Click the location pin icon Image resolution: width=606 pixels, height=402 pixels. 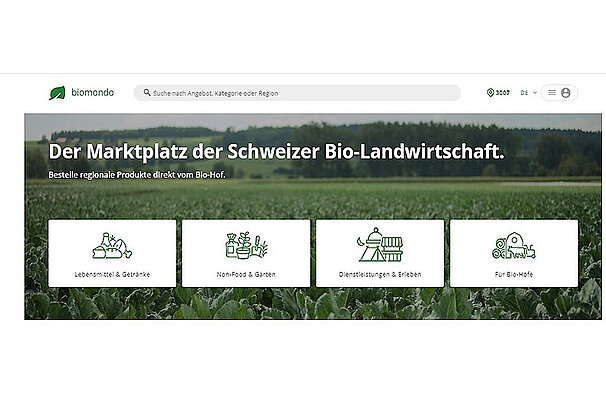point(490,93)
